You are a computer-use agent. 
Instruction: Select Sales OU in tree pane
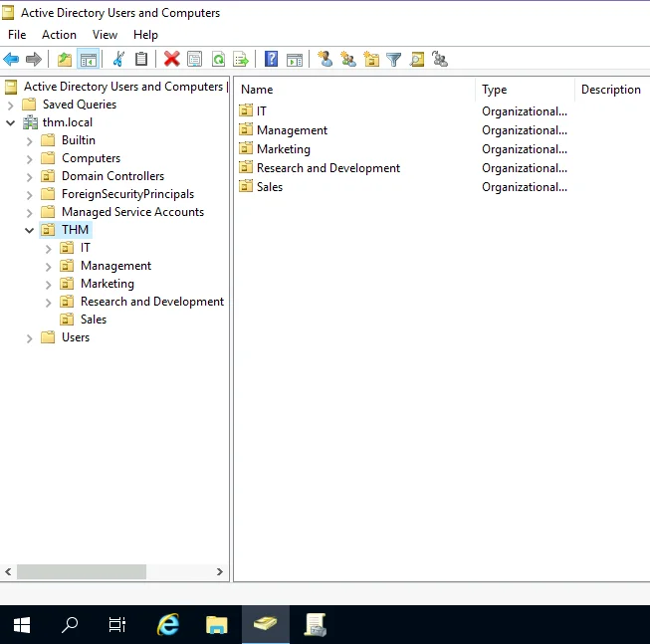(94, 320)
